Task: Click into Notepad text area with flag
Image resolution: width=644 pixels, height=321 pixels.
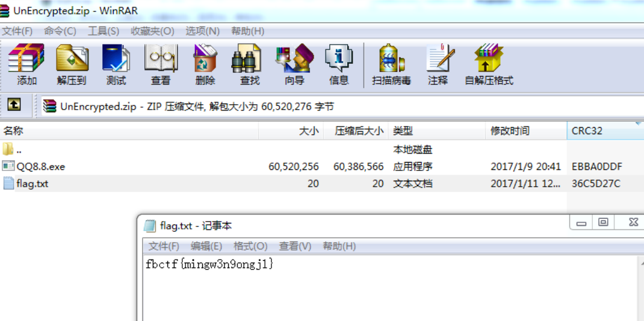Action: point(390,288)
